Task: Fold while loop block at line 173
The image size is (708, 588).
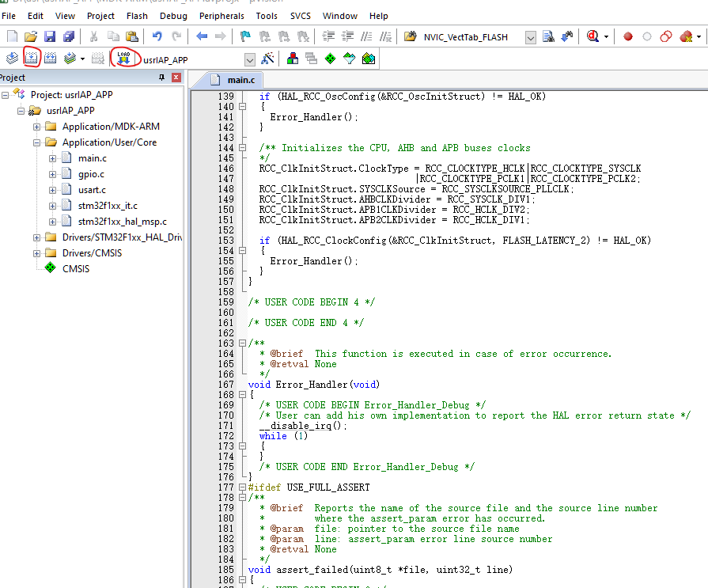Action: coord(243,446)
